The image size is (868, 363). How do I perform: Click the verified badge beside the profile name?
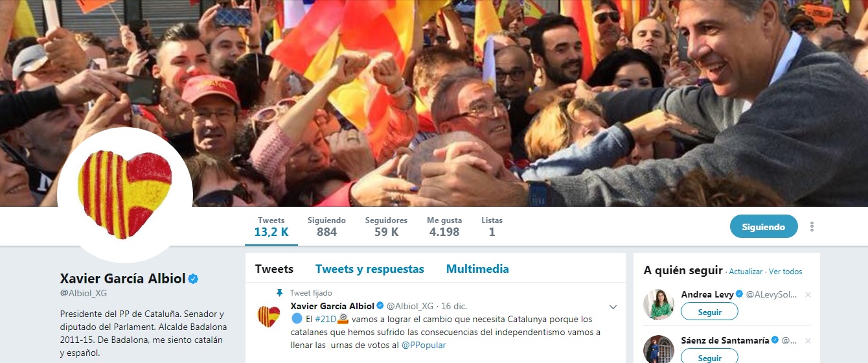tap(193, 279)
